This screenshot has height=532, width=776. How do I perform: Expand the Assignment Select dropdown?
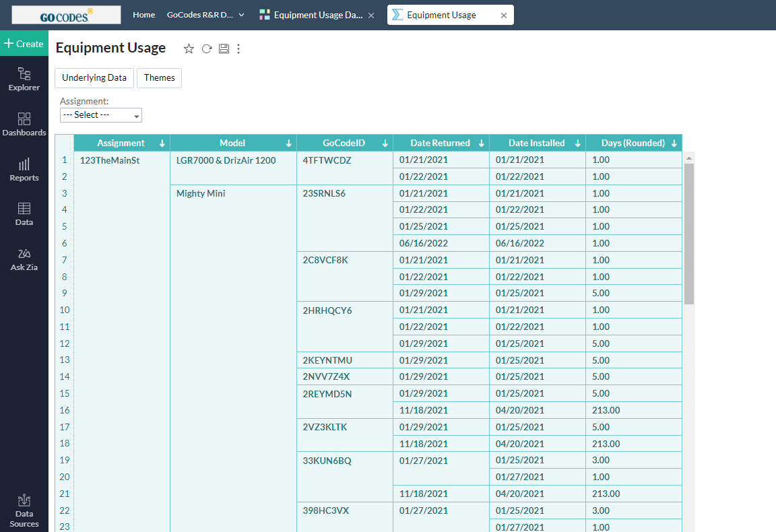(x=101, y=115)
